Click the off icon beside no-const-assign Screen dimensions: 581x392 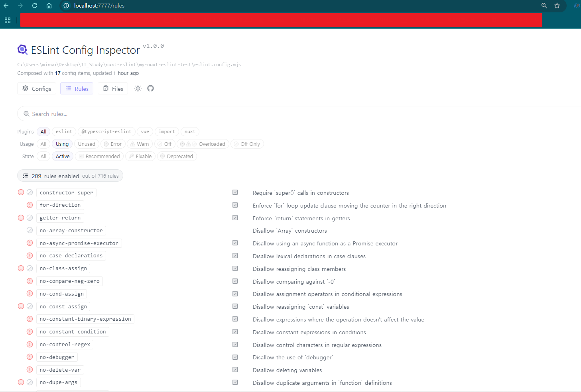(x=30, y=306)
